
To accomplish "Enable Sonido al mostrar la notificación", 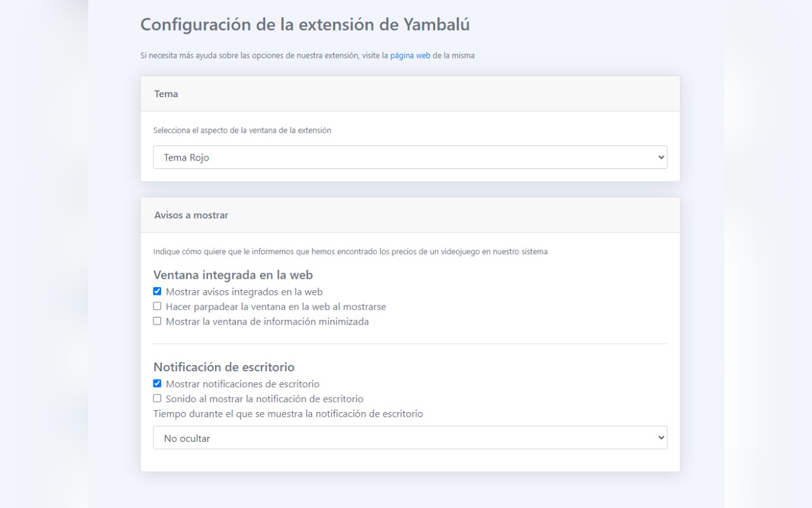I will click(x=157, y=399).
